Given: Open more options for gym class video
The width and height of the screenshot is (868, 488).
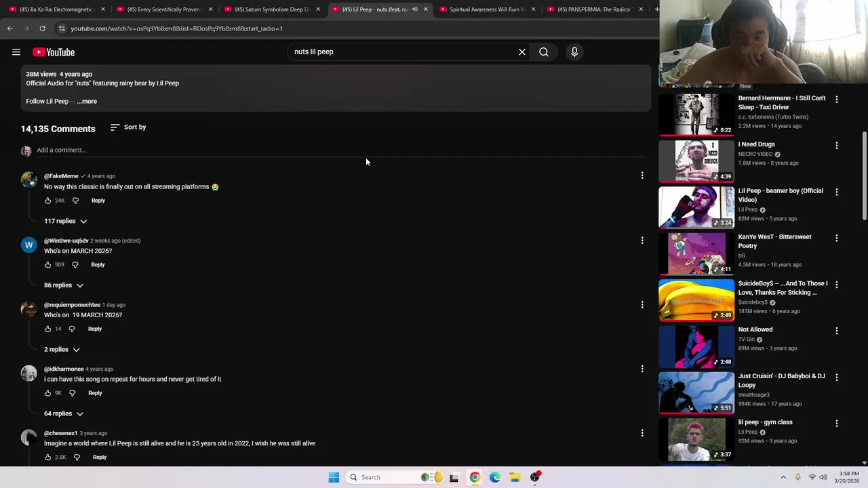Looking at the screenshot, I should coord(837,423).
